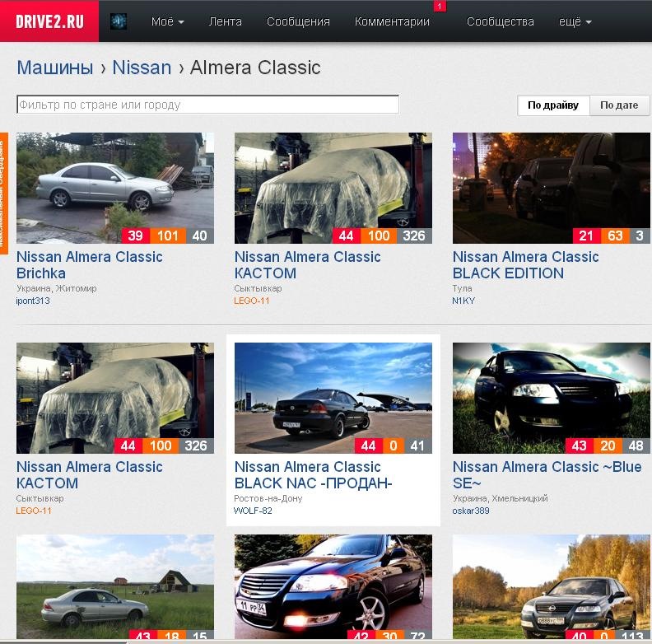Click orange counter 0 on BLACK NAC card

[394, 446]
